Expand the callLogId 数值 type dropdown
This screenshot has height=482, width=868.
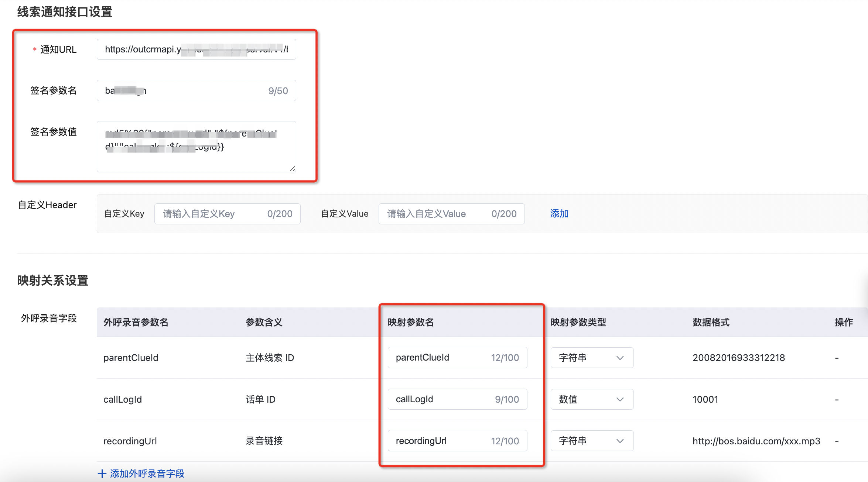click(592, 399)
